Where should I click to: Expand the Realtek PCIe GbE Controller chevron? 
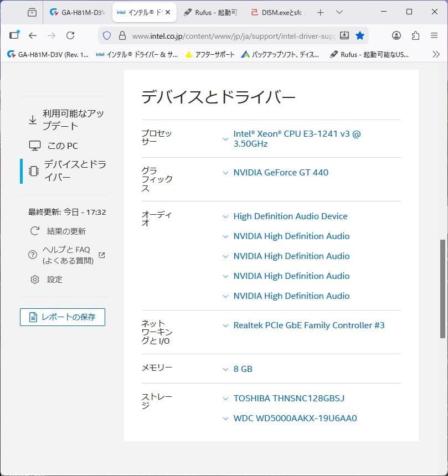coord(225,326)
